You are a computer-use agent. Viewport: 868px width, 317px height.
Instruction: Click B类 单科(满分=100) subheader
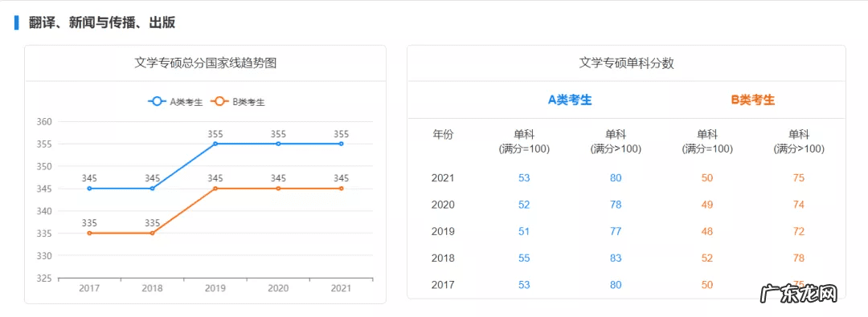pos(707,141)
